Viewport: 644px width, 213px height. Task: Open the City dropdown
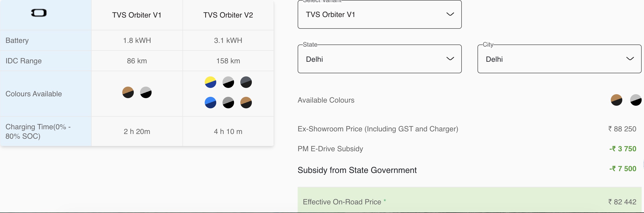pos(559,59)
